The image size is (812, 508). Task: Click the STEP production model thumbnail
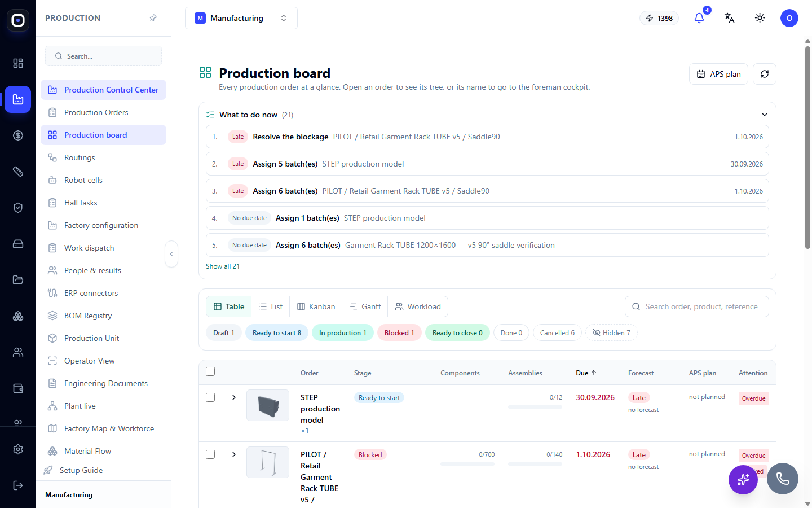(268, 405)
